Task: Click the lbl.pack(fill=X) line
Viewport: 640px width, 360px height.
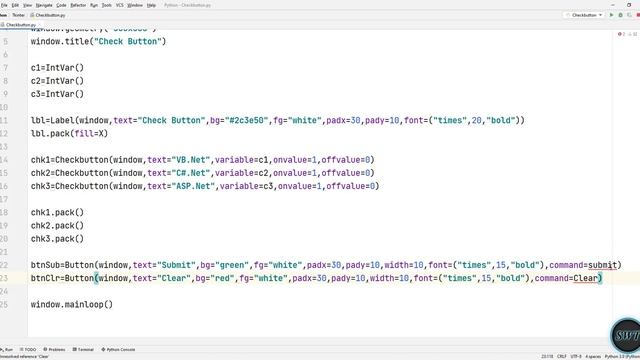Action: [x=69, y=133]
